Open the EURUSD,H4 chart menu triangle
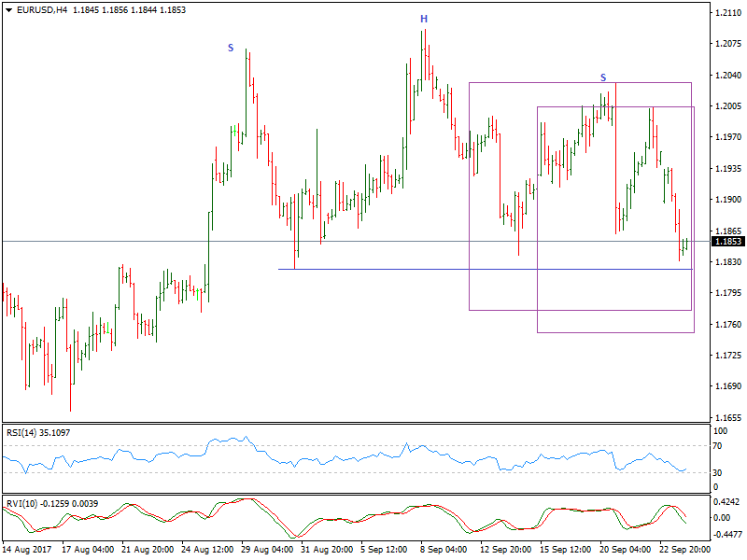The height and width of the screenshot is (560, 747). click(9, 10)
